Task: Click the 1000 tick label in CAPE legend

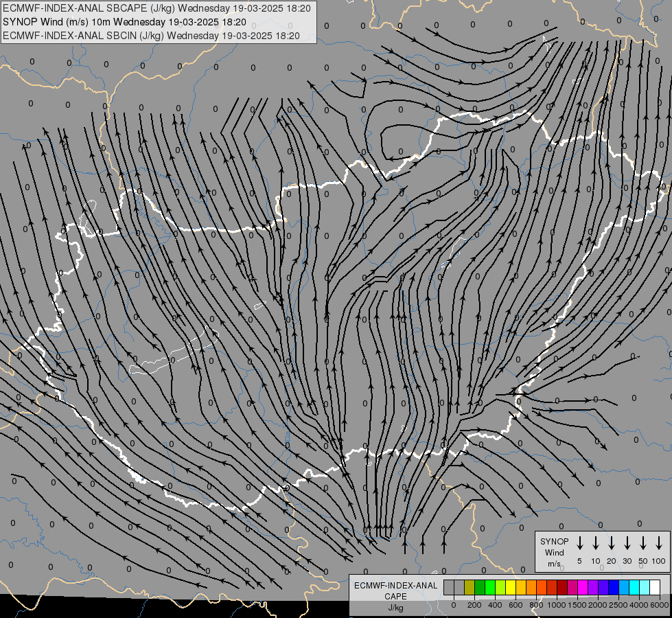Action: [x=557, y=605]
